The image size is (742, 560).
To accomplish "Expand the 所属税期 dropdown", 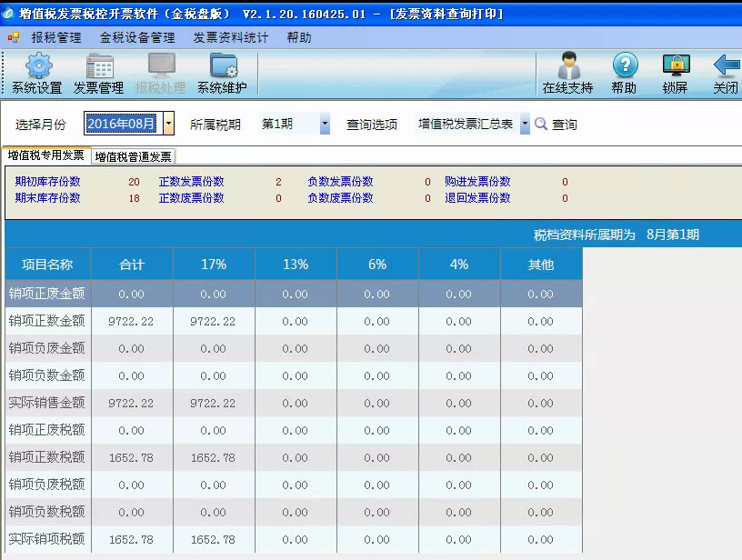I will pyautogui.click(x=325, y=124).
